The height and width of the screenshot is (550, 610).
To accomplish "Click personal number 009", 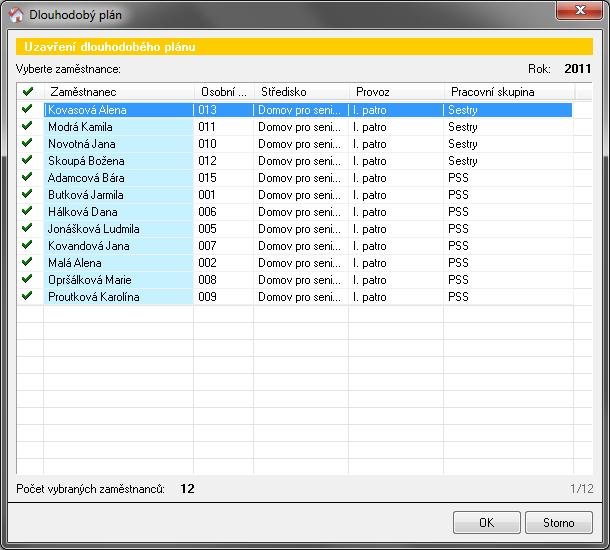I will coord(207,297).
